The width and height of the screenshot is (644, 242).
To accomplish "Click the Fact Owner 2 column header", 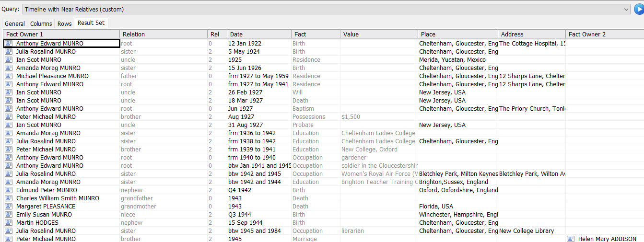I will (x=605, y=34).
